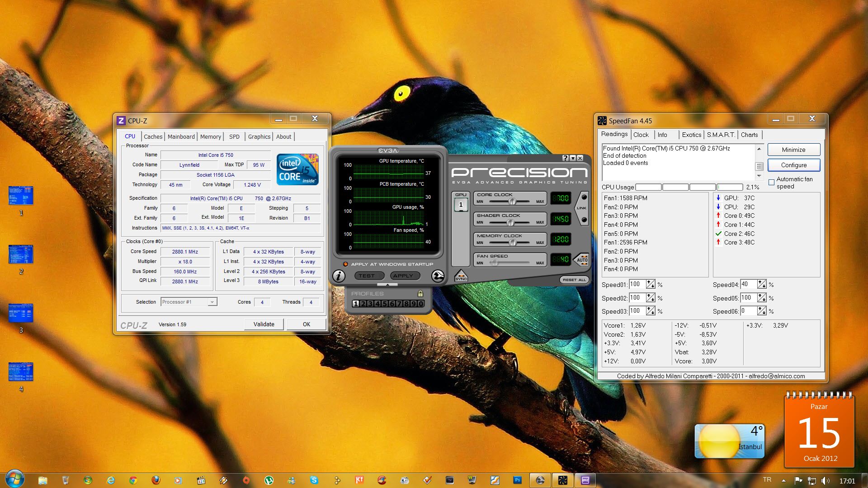The image size is (868, 488).
Task: Adjust Speed05 stepper in SpeedFan
Action: tap(762, 298)
